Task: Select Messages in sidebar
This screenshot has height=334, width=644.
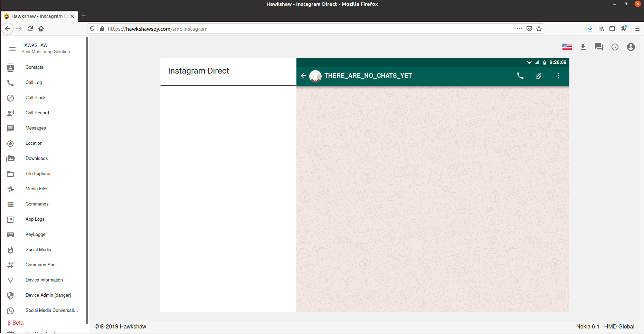Action: [x=36, y=128]
